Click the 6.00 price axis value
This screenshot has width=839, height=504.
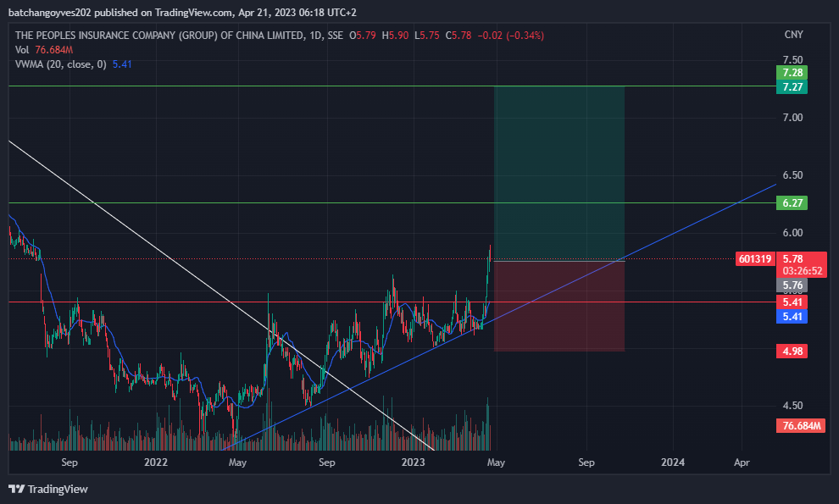point(792,233)
